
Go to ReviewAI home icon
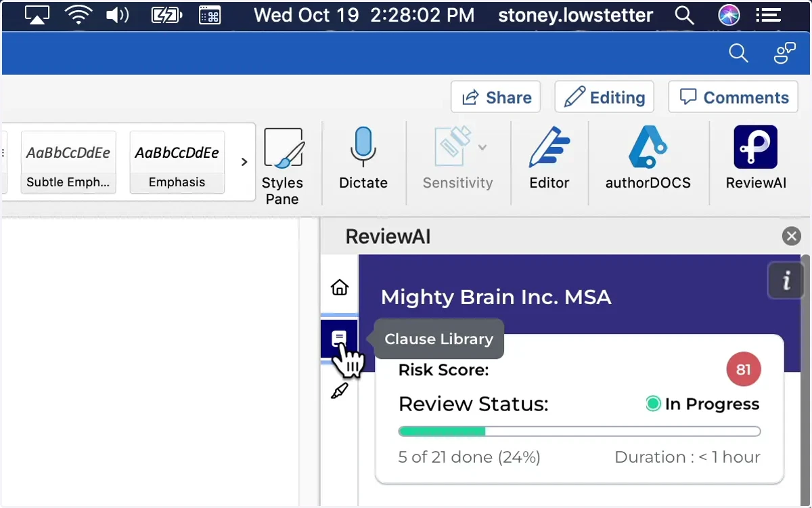point(340,287)
